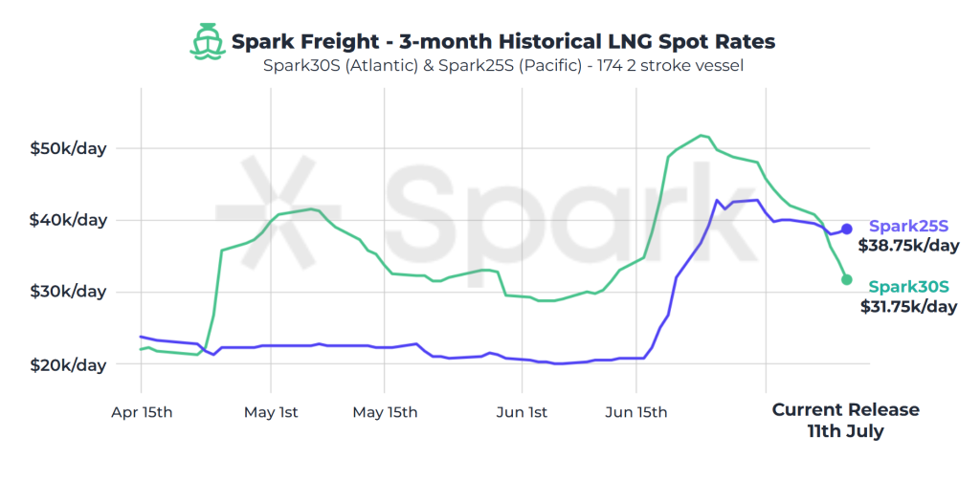Image resolution: width=980 pixels, height=481 pixels.
Task: Click the $31.75k/day value label
Action: (909, 307)
